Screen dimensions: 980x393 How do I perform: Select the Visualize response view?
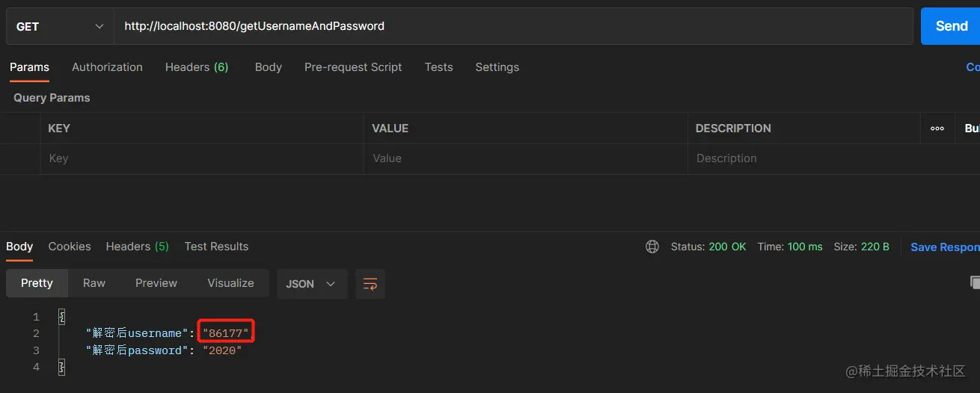coord(230,283)
